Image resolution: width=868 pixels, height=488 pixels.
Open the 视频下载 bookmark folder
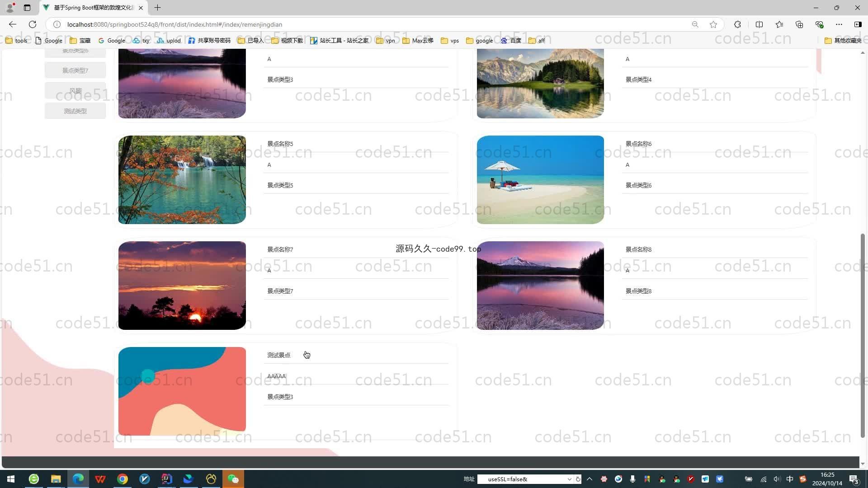(x=287, y=41)
